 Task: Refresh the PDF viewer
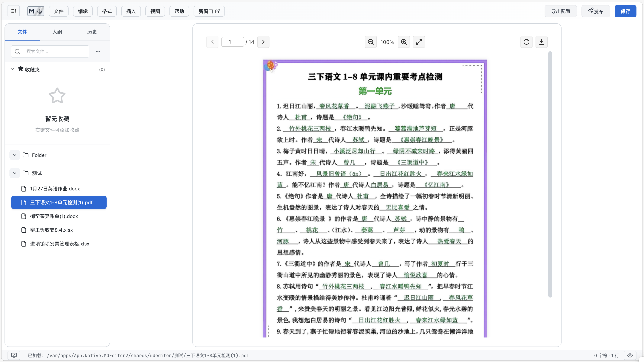click(x=526, y=42)
